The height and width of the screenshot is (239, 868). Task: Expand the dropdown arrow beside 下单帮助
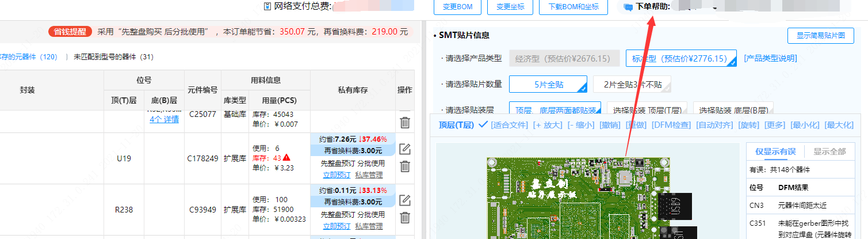pyautogui.click(x=715, y=8)
